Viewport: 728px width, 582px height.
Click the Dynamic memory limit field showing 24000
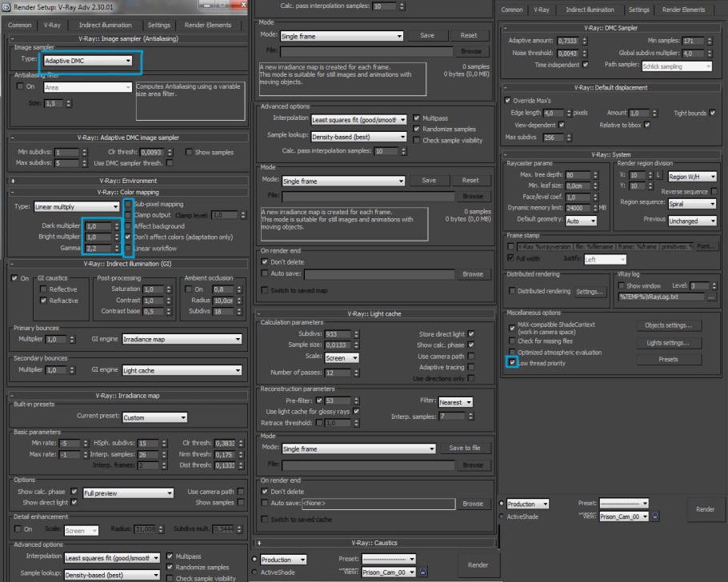[x=578, y=208]
